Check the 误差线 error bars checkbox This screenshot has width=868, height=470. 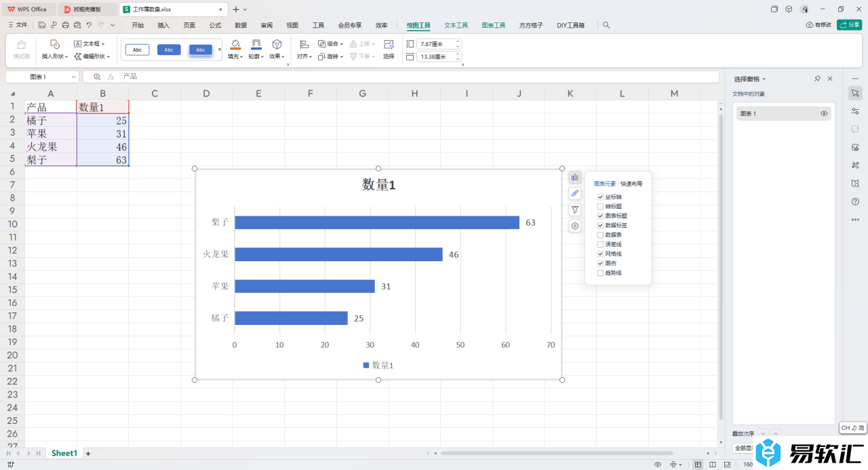coord(600,244)
